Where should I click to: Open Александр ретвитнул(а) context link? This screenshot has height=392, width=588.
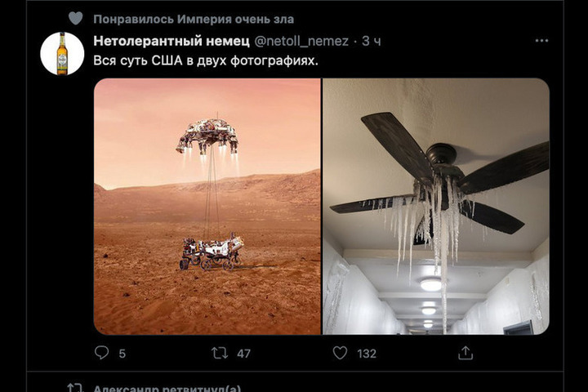[167, 388]
